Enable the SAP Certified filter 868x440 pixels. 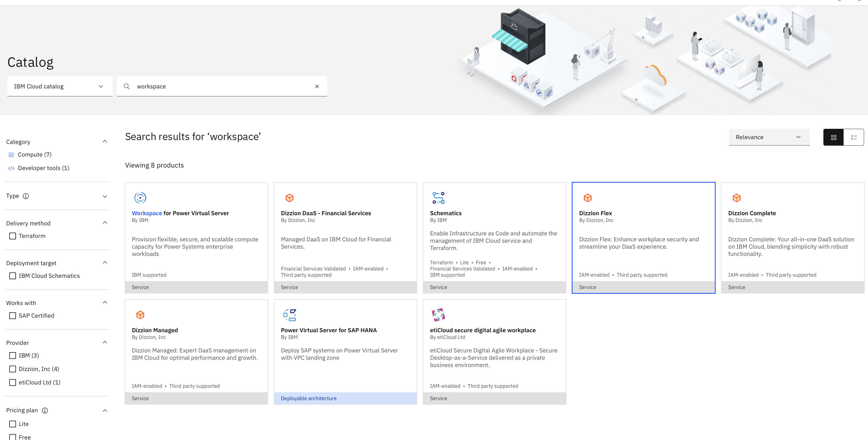[12, 316]
